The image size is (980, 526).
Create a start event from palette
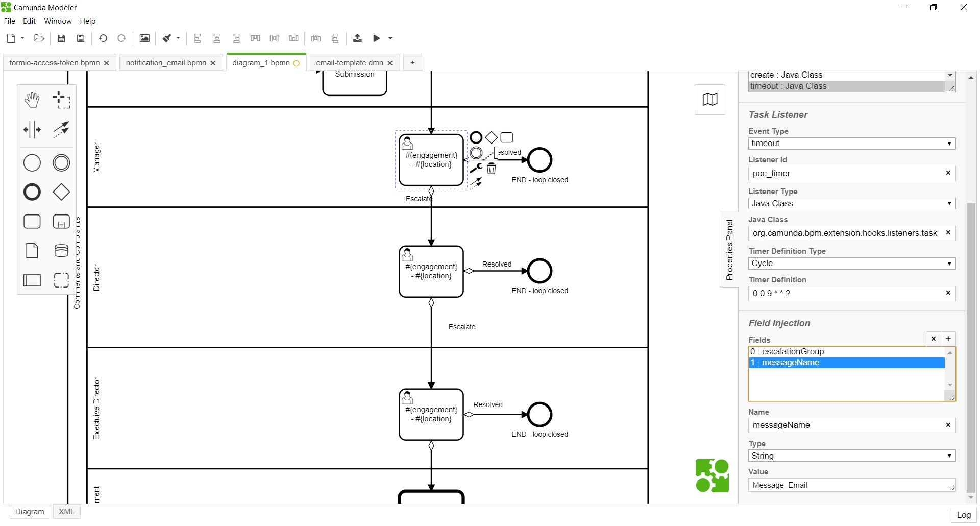click(32, 163)
